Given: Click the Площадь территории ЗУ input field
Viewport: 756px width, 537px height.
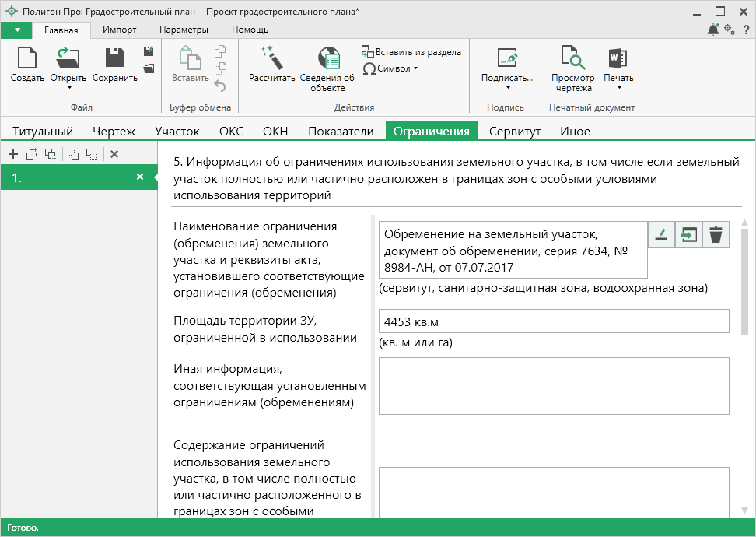Looking at the screenshot, I should click(554, 321).
